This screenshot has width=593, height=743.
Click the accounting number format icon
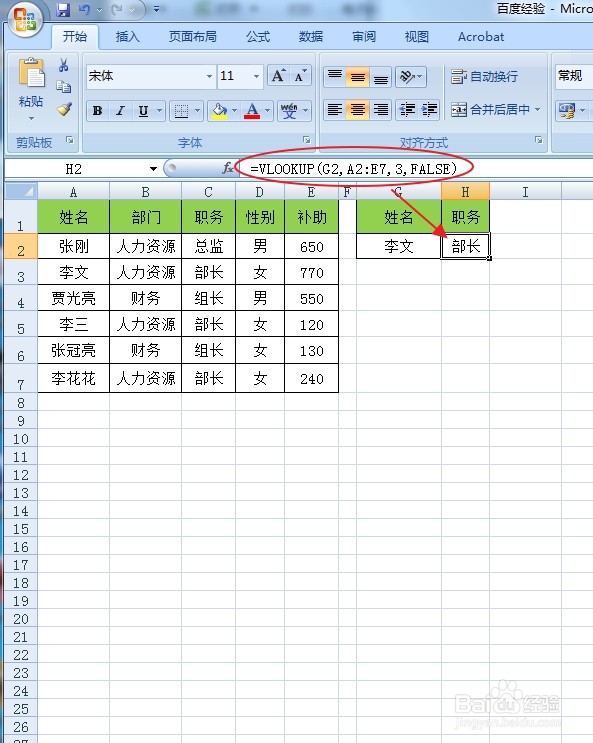point(567,111)
